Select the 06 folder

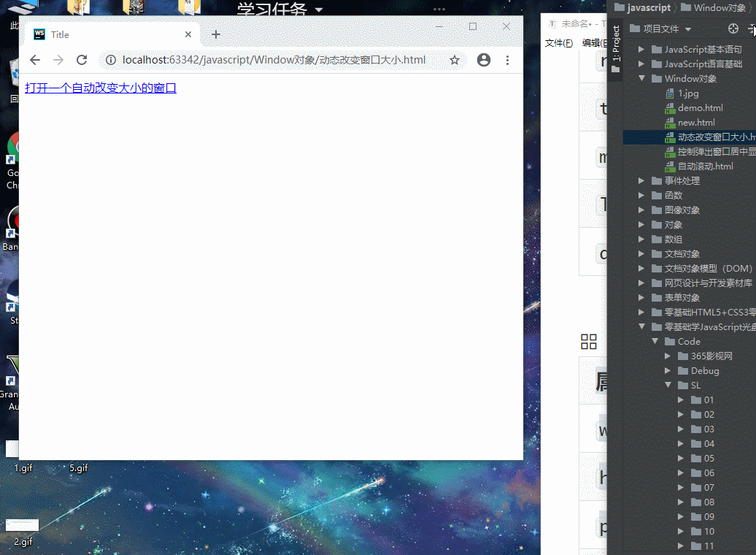click(x=703, y=473)
